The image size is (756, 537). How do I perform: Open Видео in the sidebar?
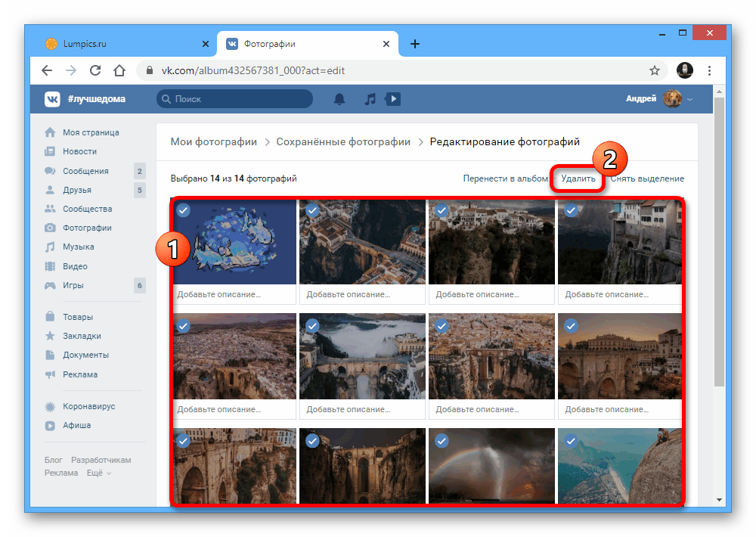click(x=75, y=266)
